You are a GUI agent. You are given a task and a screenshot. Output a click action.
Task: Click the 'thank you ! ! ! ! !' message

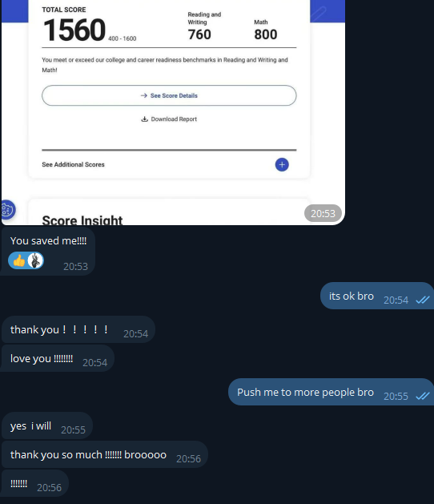tap(78, 330)
